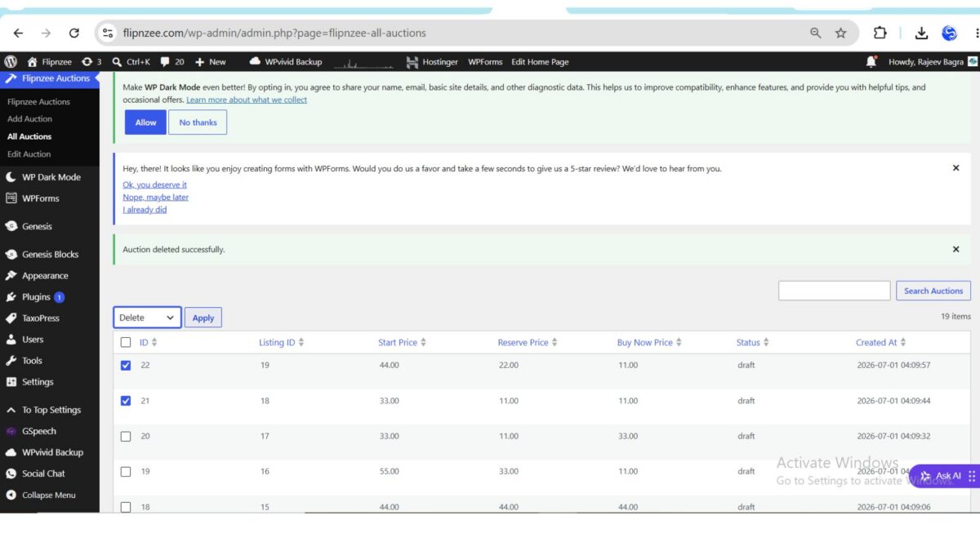Viewport: 980px width, 551px height.
Task: Open notifications bell icon in admin bar
Action: pos(871,62)
